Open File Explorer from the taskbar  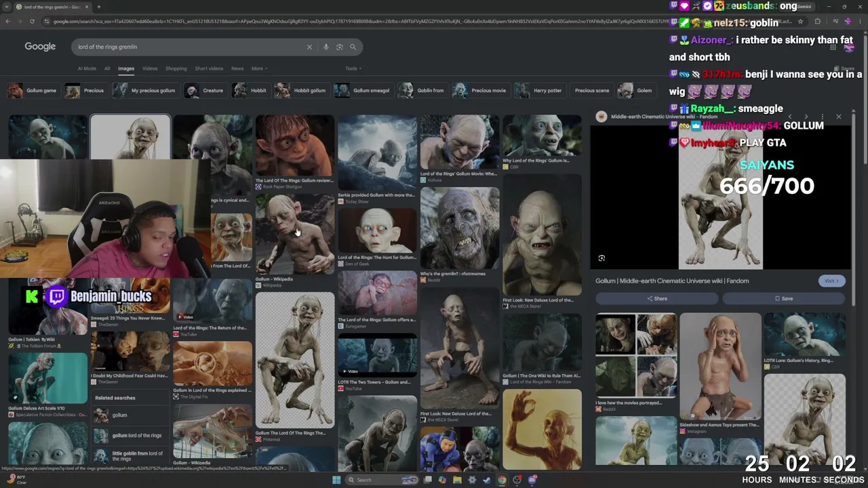click(x=457, y=480)
